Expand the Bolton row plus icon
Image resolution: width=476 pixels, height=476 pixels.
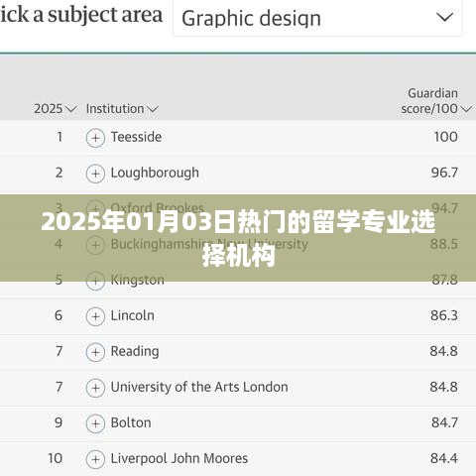[95, 423]
